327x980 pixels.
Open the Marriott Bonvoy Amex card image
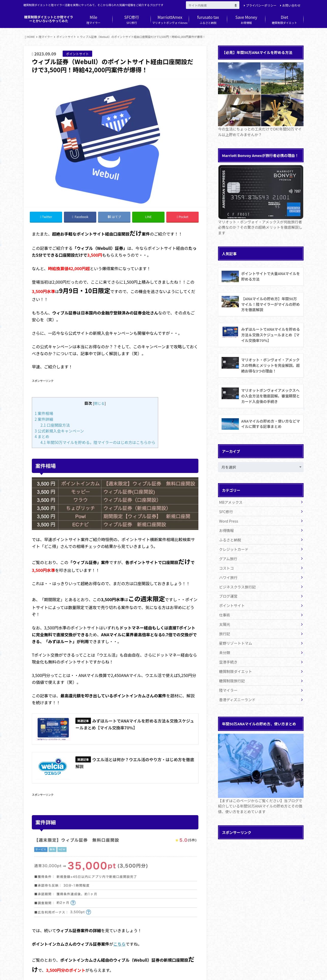tap(260, 192)
